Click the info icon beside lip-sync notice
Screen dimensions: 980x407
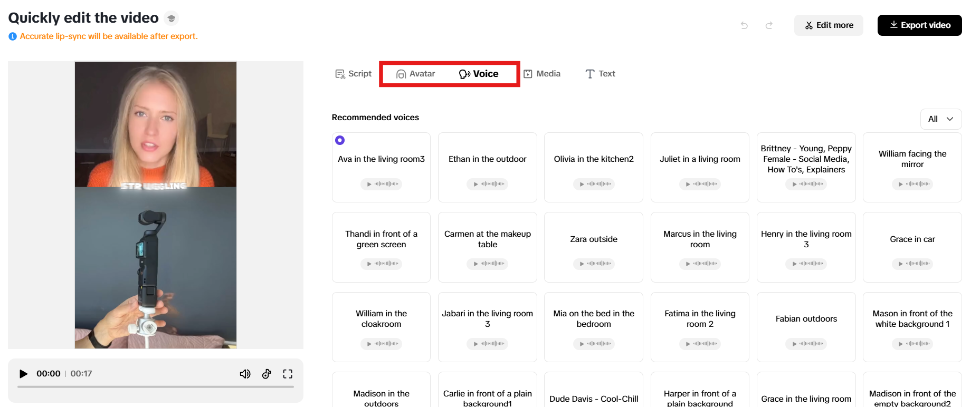click(13, 36)
